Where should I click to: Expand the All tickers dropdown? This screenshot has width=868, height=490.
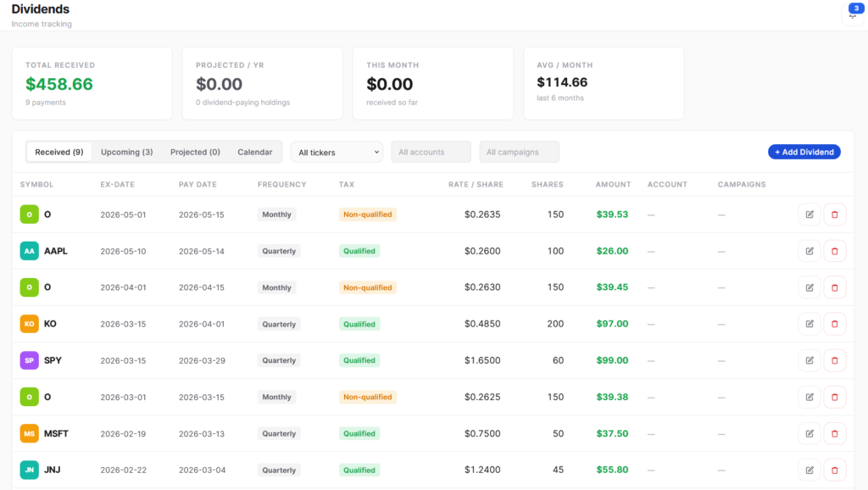(x=337, y=152)
